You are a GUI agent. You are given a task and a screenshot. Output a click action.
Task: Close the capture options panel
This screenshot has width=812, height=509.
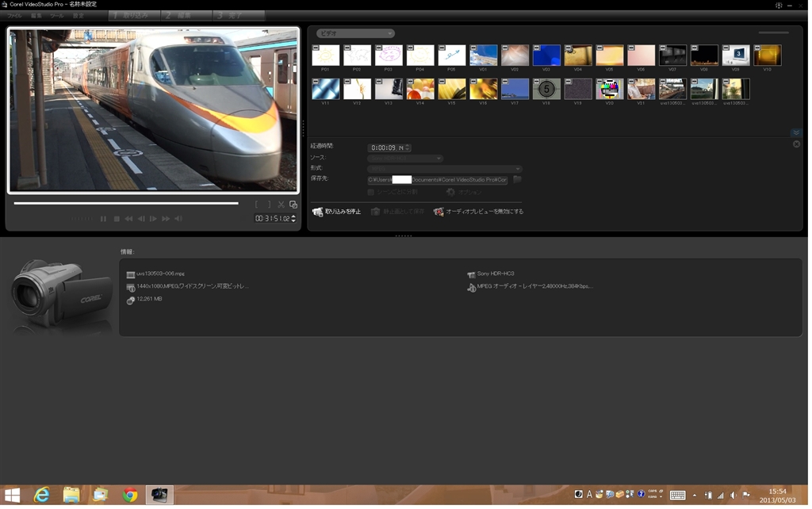click(x=796, y=144)
